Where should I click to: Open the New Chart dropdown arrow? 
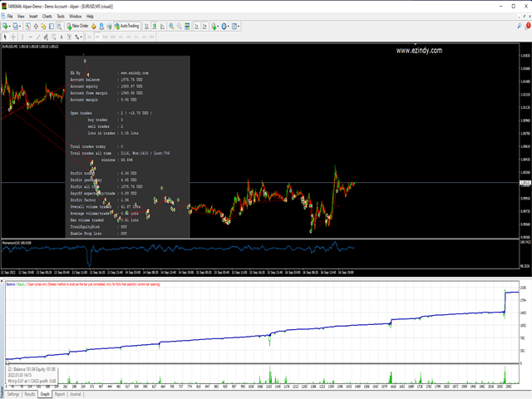tap(9, 26)
